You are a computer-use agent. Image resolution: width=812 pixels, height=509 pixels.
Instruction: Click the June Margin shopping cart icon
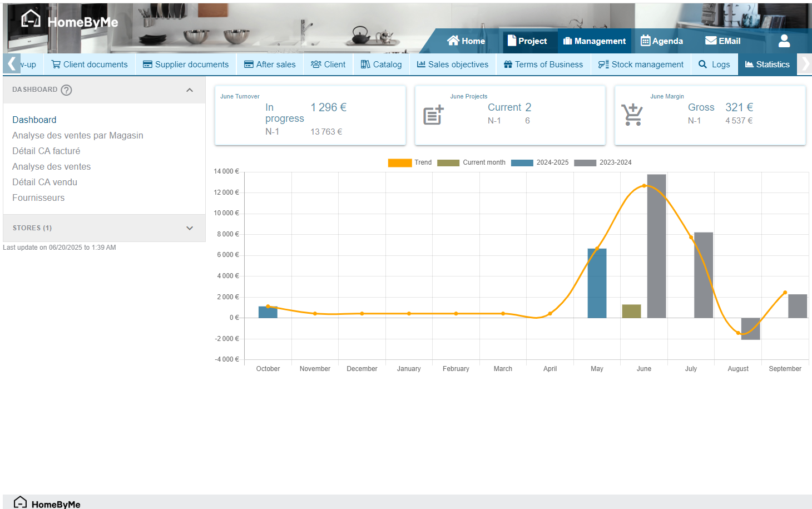632,115
